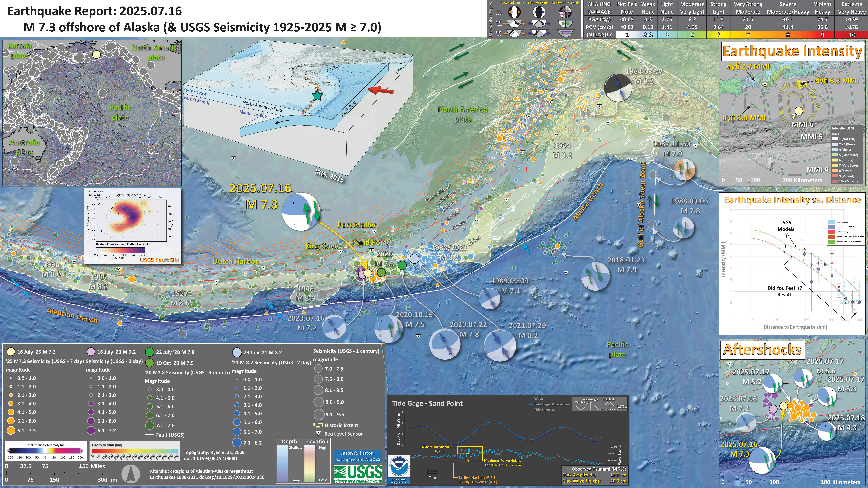Click the "dyfi 6.3 MMI" label

837,80
